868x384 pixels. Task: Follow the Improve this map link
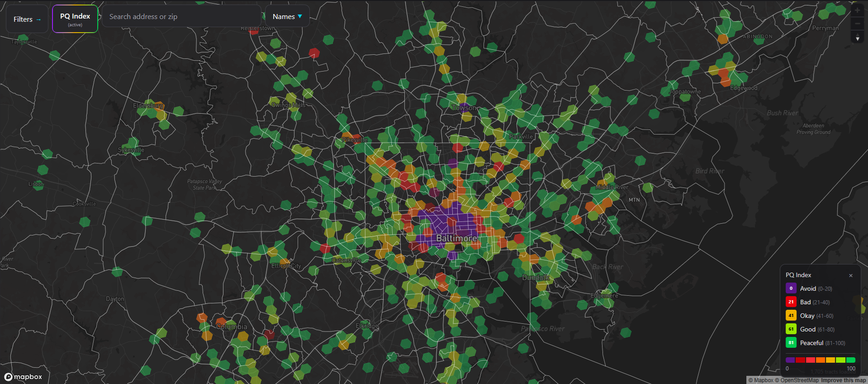click(x=844, y=380)
